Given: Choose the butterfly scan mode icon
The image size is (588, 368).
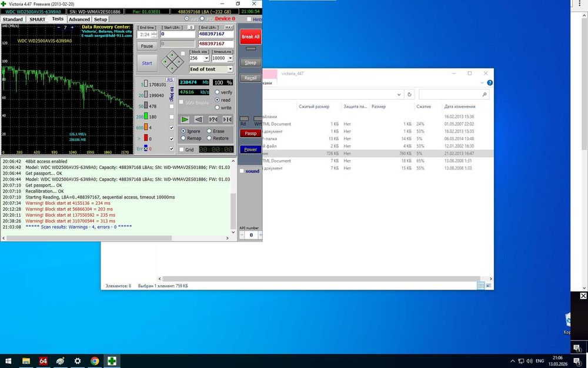Looking at the screenshot, I should (227, 120).
